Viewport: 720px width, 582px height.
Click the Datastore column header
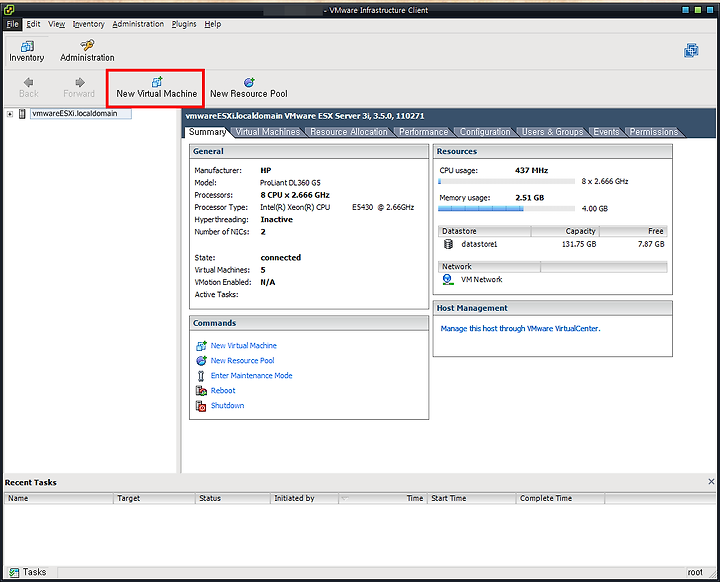484,231
